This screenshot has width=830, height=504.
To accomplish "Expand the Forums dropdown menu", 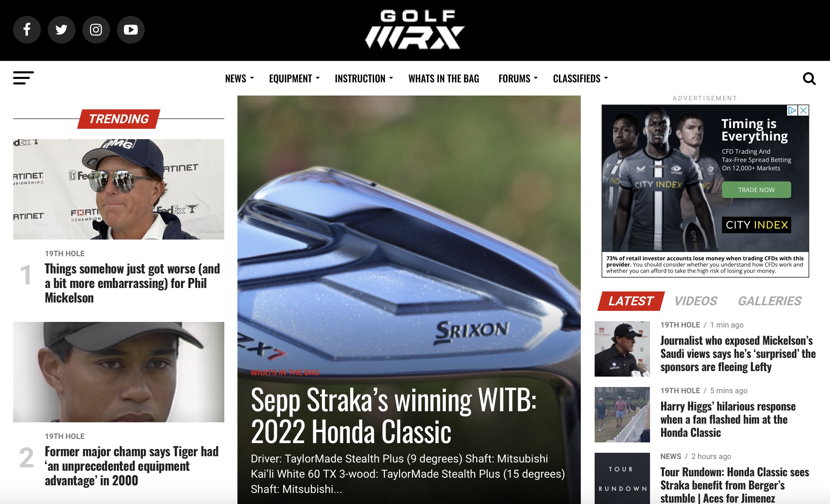I will pos(518,79).
